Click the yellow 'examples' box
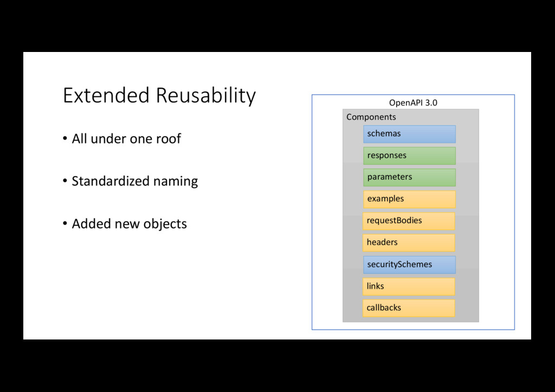Screen dimensions: 555x392 410,199
